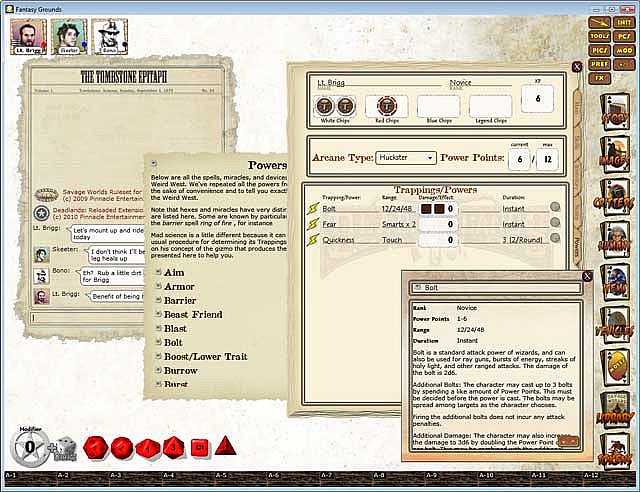This screenshot has width=640, height=492.
Task: Open the FX button
Action: pyautogui.click(x=600, y=78)
